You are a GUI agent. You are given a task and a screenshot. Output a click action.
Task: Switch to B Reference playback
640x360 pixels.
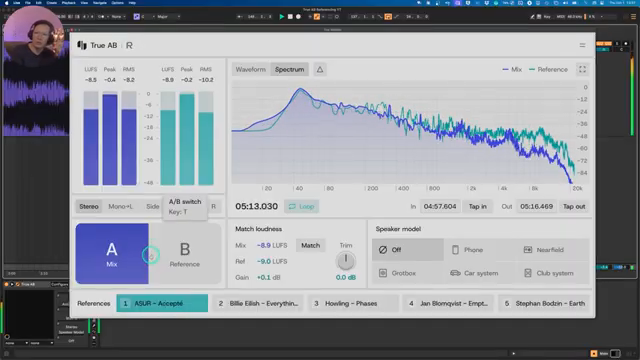point(184,254)
